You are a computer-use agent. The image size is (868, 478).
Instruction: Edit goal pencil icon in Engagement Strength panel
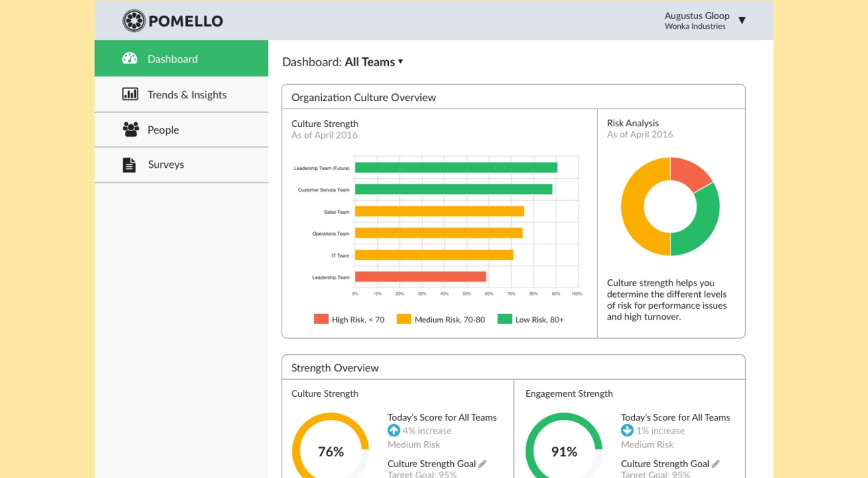pyautogui.click(x=716, y=464)
